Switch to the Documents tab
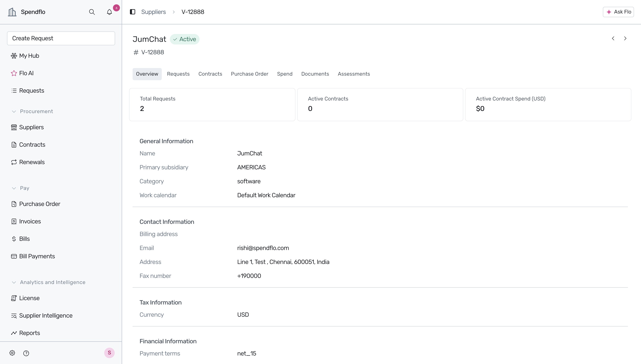Viewport: 641px width, 364px height. (x=315, y=74)
